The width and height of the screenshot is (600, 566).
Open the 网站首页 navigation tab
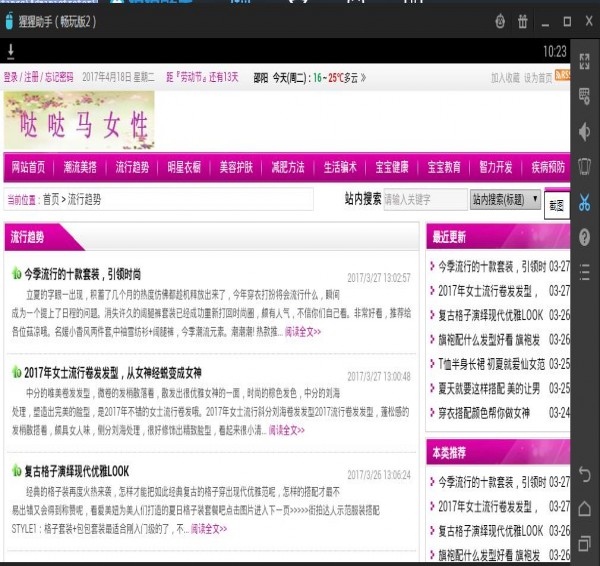tap(28, 167)
